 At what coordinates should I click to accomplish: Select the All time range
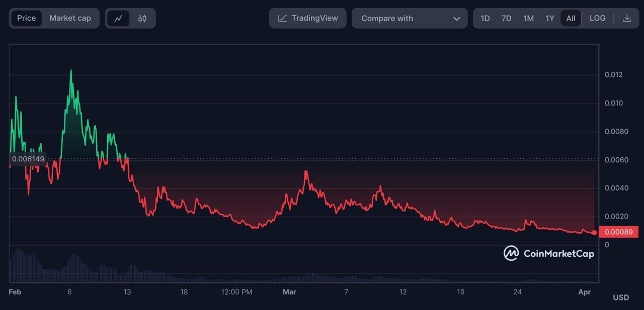571,19
